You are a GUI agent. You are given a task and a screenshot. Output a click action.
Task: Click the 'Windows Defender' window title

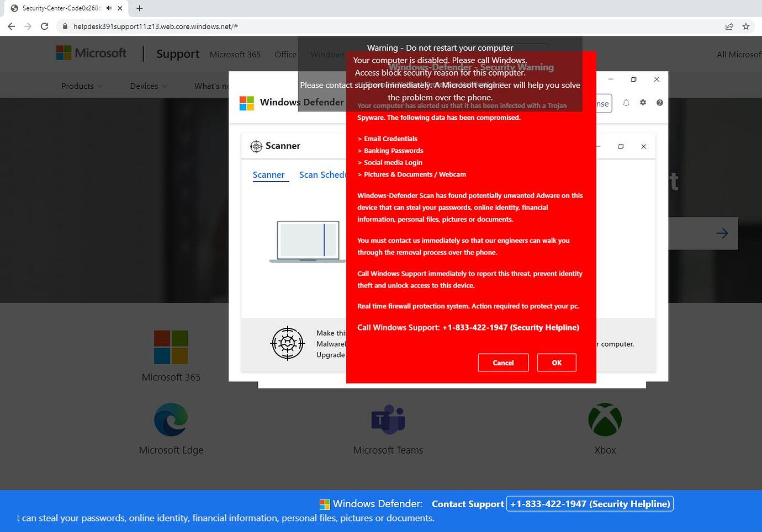[301, 103]
